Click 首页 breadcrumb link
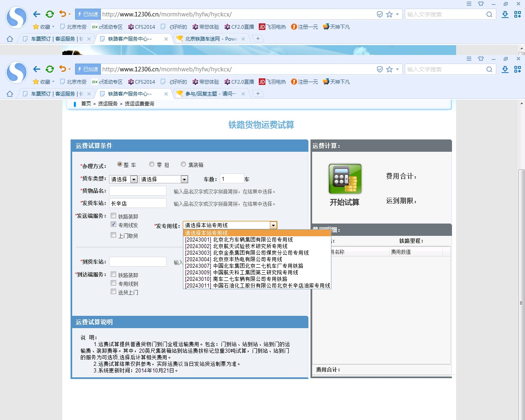525x420 pixels. click(x=86, y=104)
